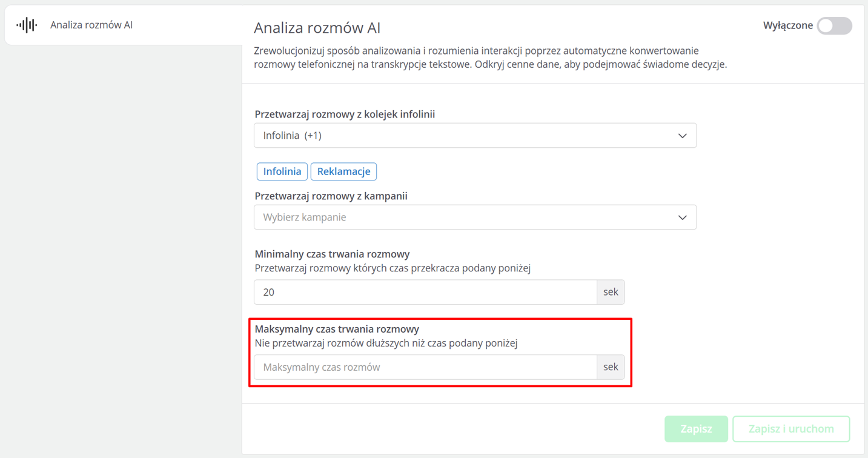Click the chevron arrow of queues dropdown

point(682,136)
